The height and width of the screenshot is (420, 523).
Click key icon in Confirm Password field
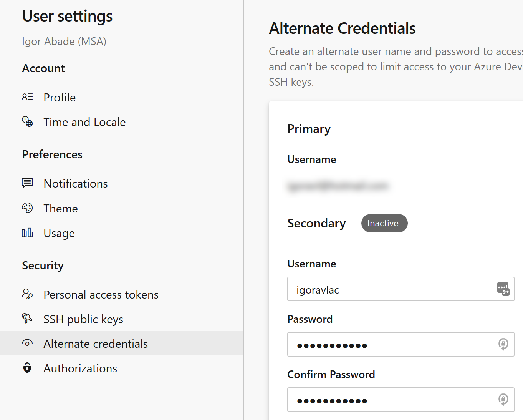tap(503, 399)
